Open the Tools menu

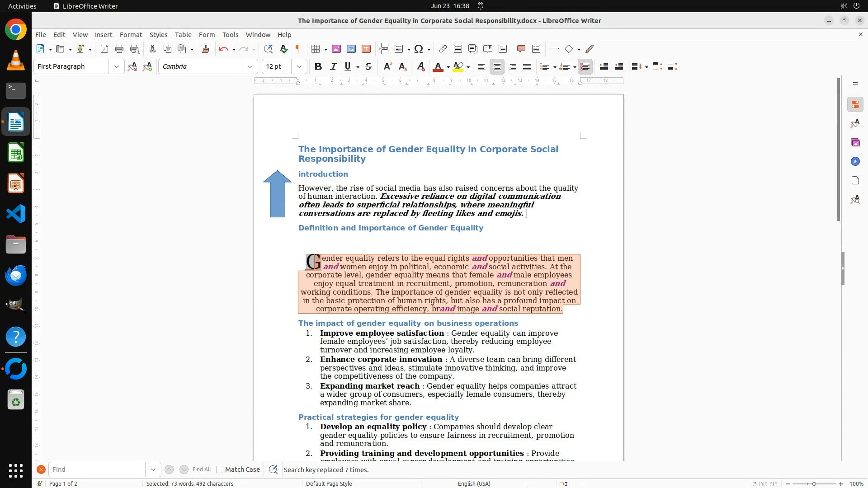pyautogui.click(x=230, y=34)
